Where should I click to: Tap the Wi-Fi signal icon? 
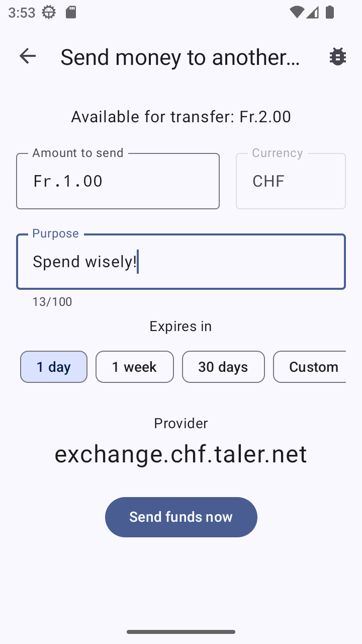pyautogui.click(x=297, y=13)
